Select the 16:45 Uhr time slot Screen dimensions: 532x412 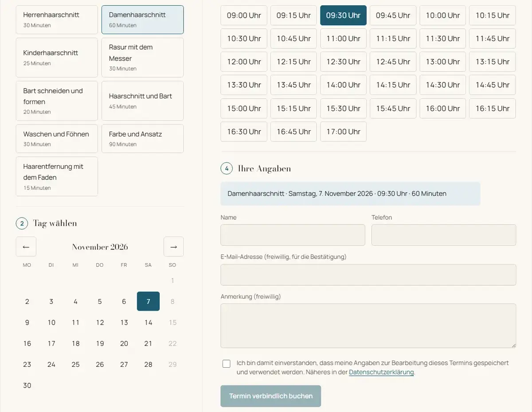tap(293, 132)
